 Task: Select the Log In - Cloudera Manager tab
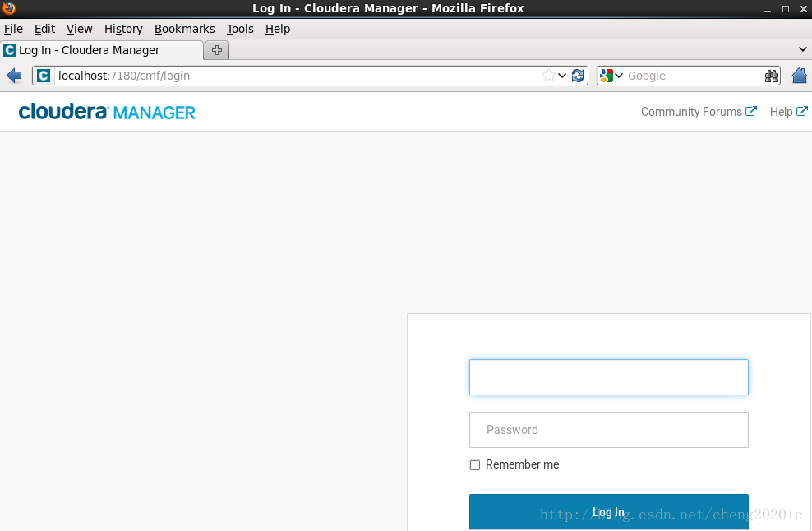coord(102,50)
